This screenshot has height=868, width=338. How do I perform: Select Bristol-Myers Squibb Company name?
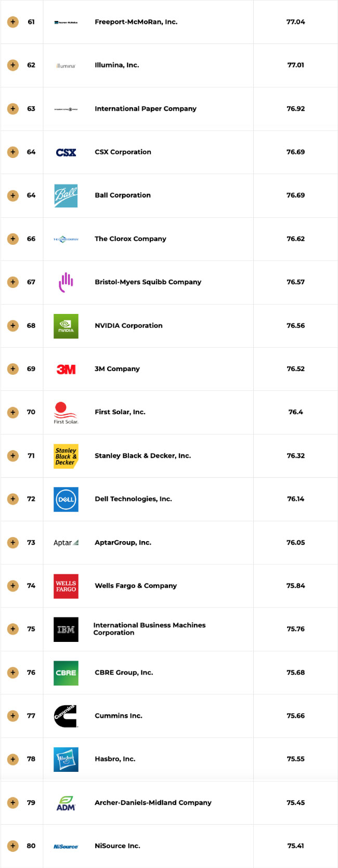pyautogui.click(x=148, y=282)
